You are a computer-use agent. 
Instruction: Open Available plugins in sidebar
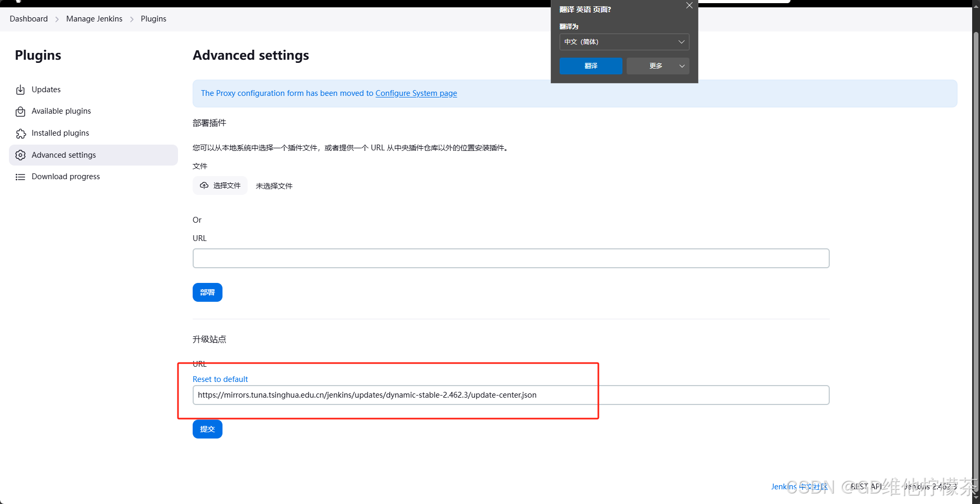93,111
